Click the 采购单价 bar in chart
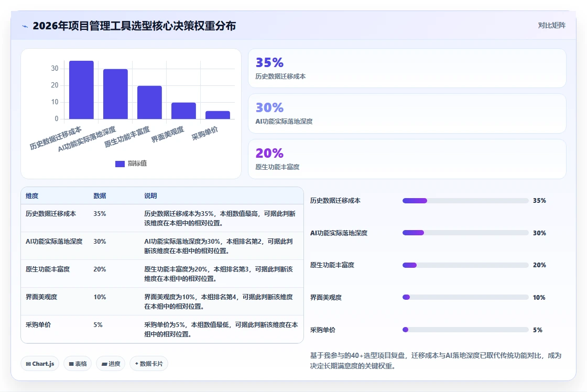 pos(218,115)
